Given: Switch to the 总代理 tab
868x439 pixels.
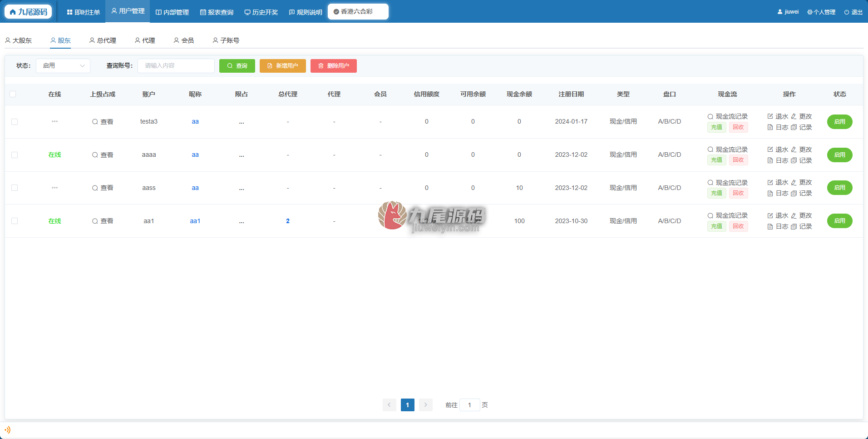Looking at the screenshot, I should tap(103, 40).
